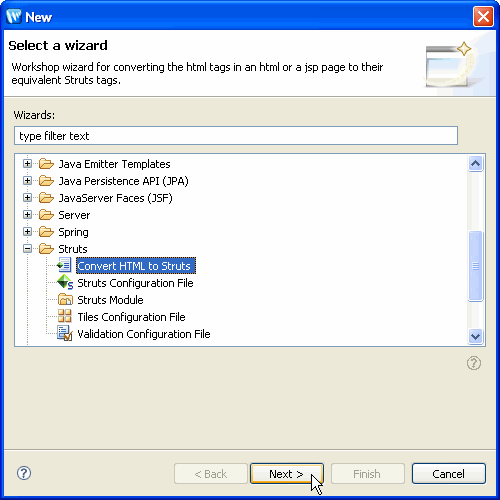
Task: Click the Struts Configuration File icon
Action: click(x=65, y=283)
